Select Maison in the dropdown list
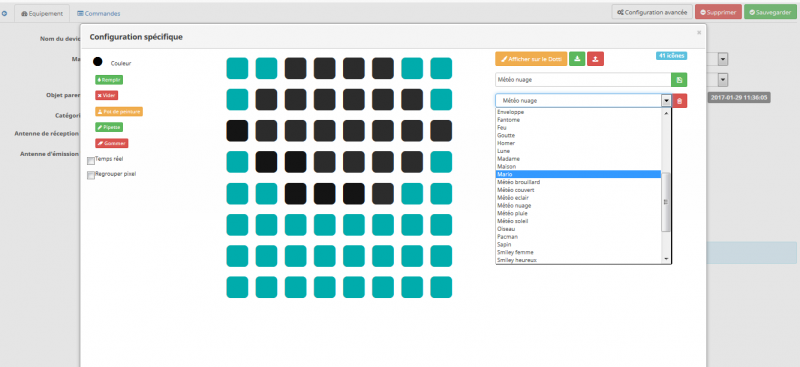Image resolution: width=800 pixels, height=367 pixels. pos(578,166)
